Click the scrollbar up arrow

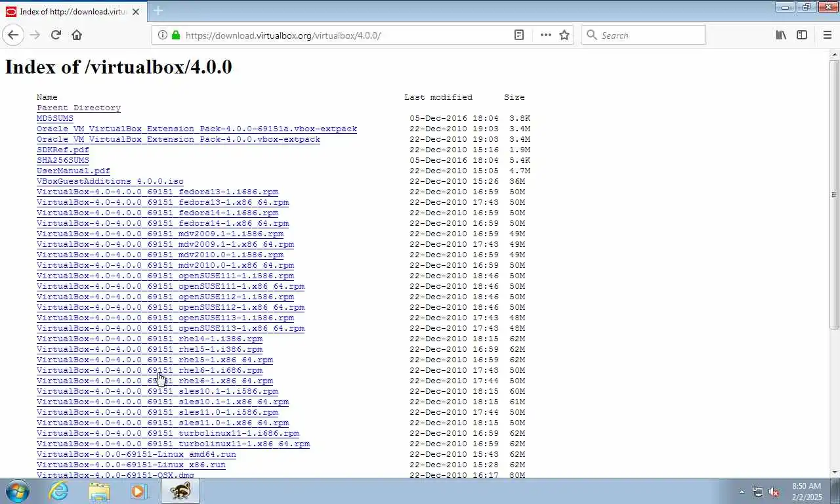834,54
